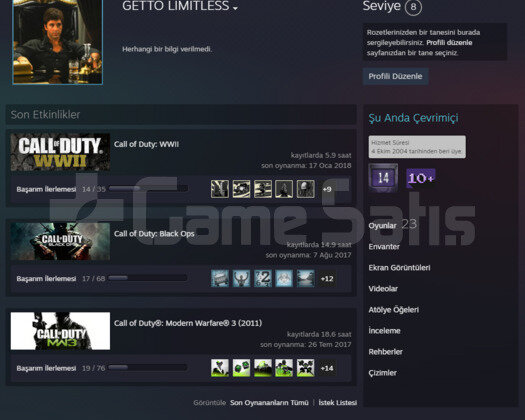Click first WWII achievement icon

point(220,189)
